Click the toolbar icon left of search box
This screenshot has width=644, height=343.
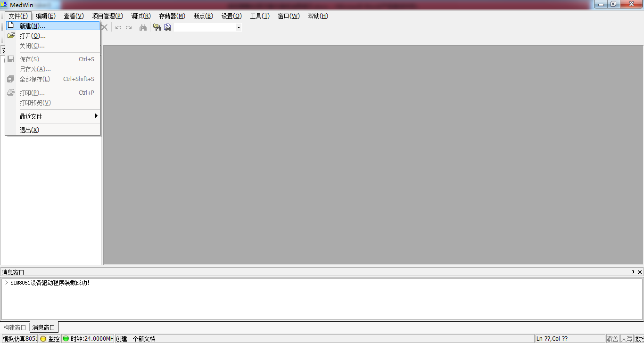tap(167, 27)
